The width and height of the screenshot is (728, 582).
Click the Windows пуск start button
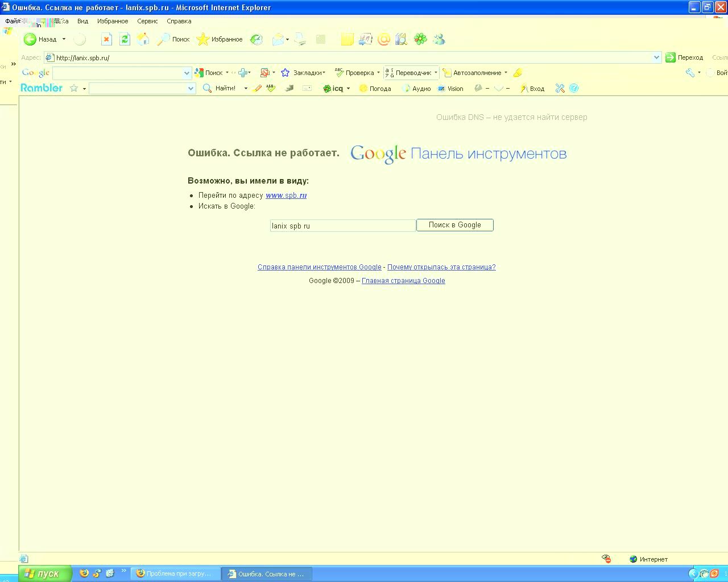(44, 573)
